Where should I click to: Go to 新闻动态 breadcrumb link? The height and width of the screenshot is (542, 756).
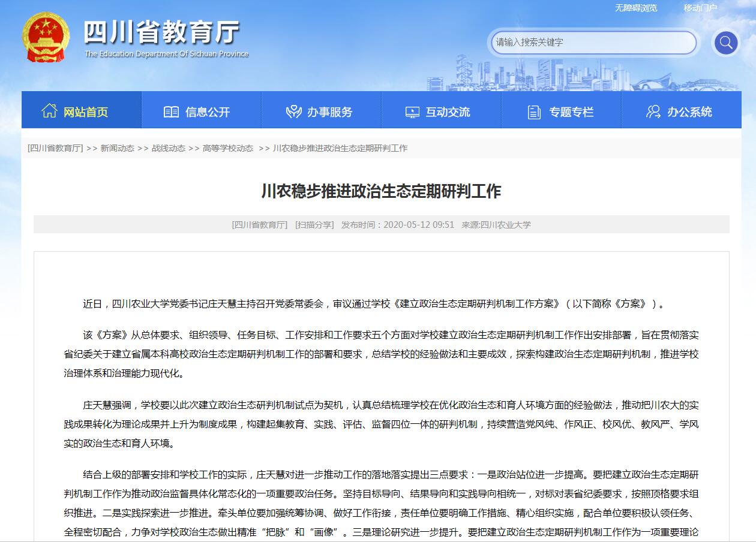click(117, 148)
